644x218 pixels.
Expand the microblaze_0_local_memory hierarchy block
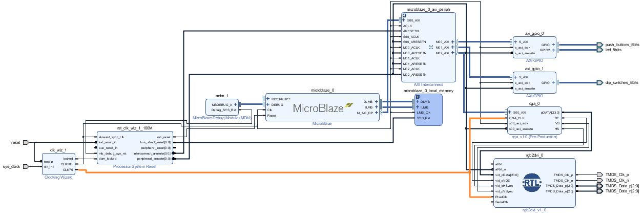(x=418, y=97)
